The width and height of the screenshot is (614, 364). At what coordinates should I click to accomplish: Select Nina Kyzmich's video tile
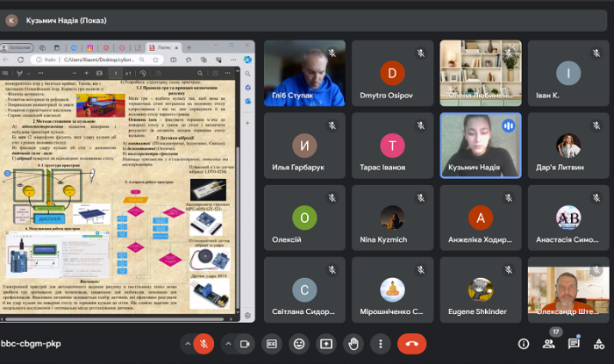coord(392,218)
